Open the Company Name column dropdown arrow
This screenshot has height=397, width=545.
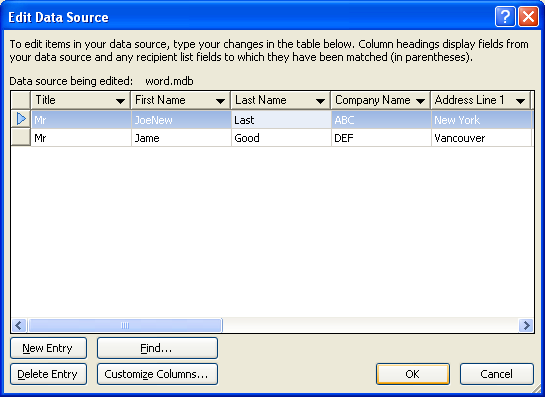point(420,101)
